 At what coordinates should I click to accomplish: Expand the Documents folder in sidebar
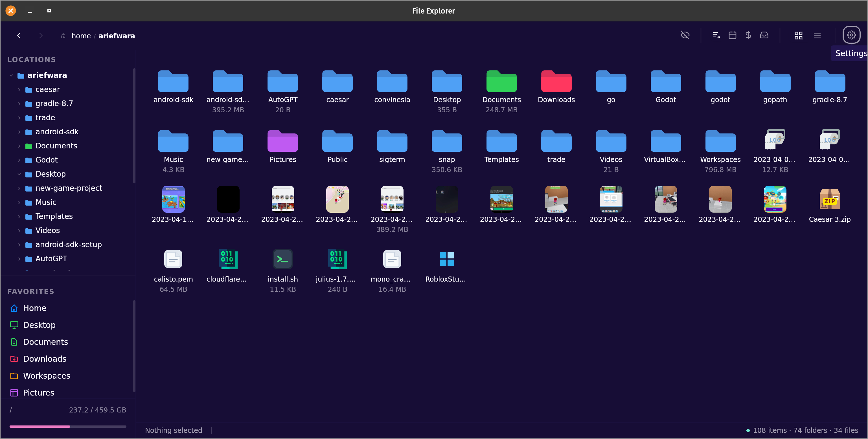[19, 146]
